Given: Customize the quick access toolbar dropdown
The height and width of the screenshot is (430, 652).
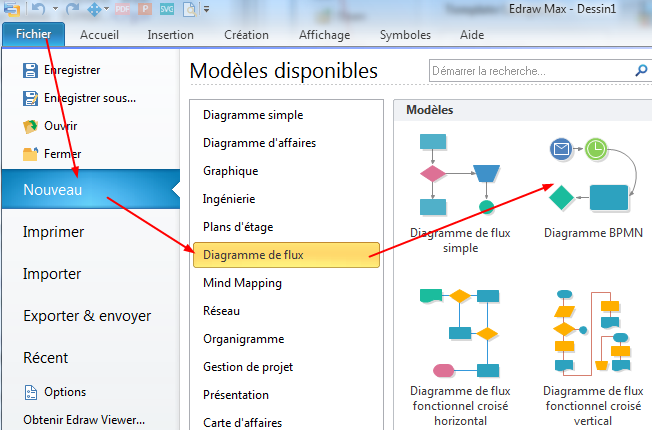Looking at the screenshot, I should click(x=206, y=9).
